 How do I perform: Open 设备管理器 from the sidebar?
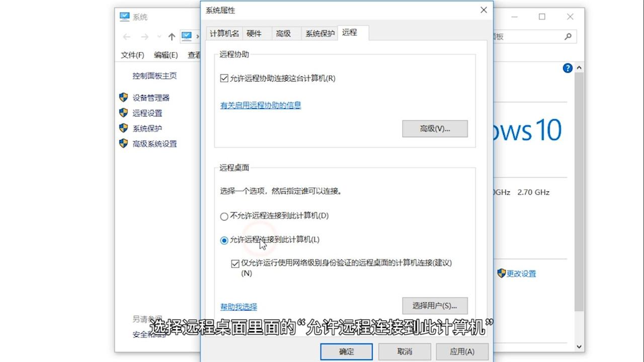pos(151,98)
